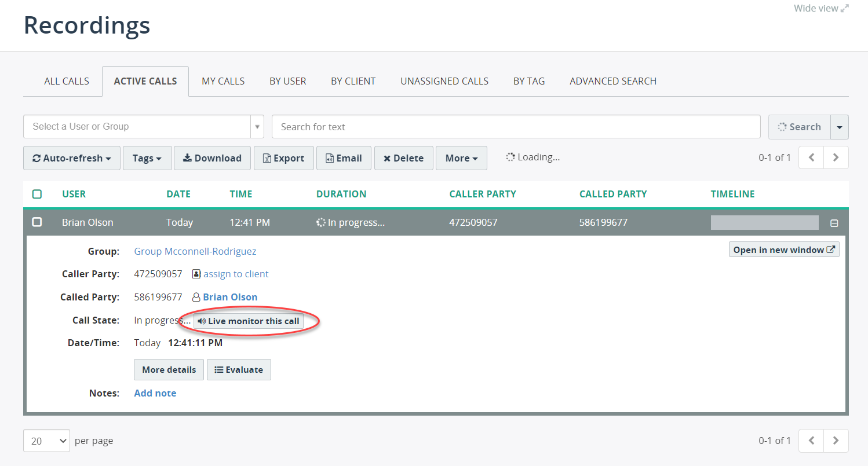Toggle the select-all checkbox in header
Viewport: 868px width, 466px height.
click(x=37, y=194)
